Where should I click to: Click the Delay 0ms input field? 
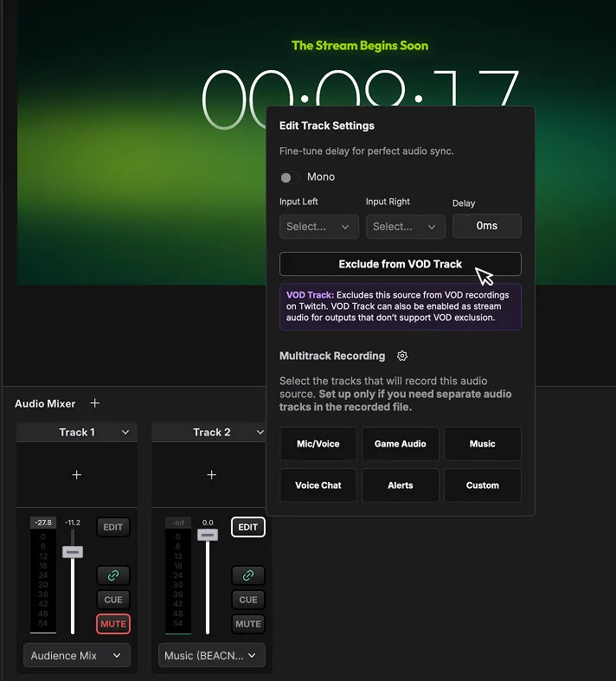point(486,226)
